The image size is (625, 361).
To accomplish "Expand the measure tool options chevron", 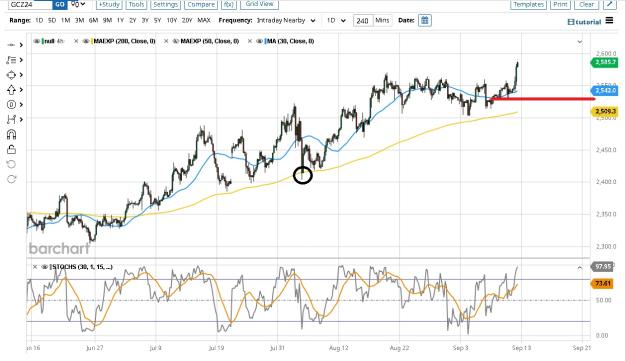I will (x=21, y=119).
